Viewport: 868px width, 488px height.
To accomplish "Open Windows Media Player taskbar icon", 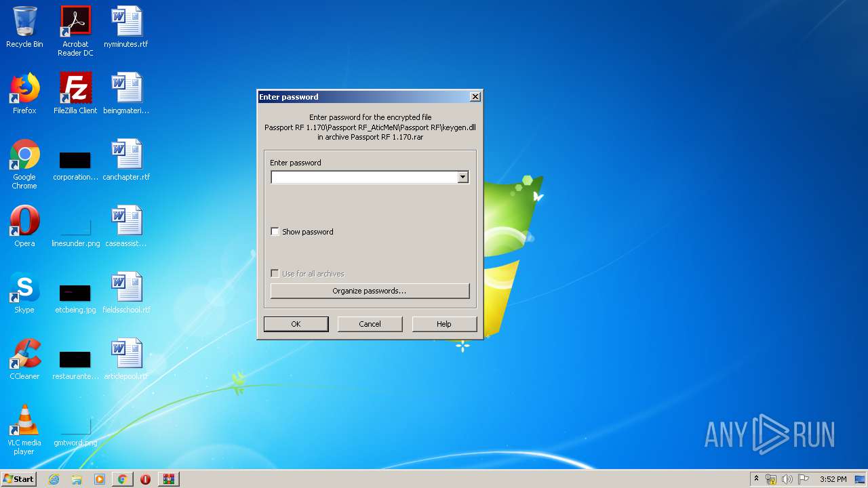I will [100, 479].
